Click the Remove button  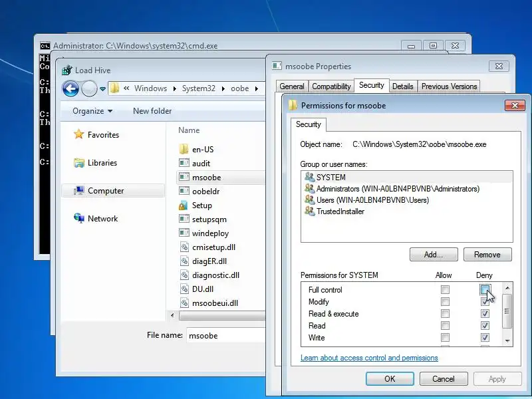[x=487, y=255]
